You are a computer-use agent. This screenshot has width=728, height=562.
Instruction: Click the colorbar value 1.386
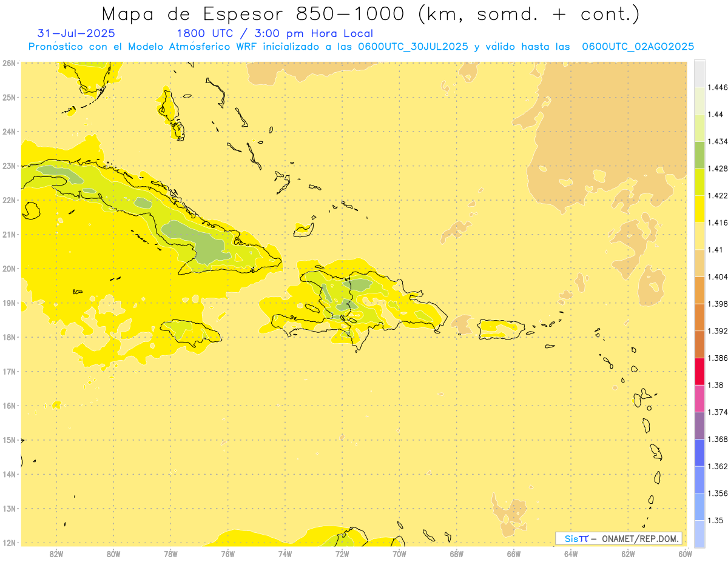coord(717,358)
